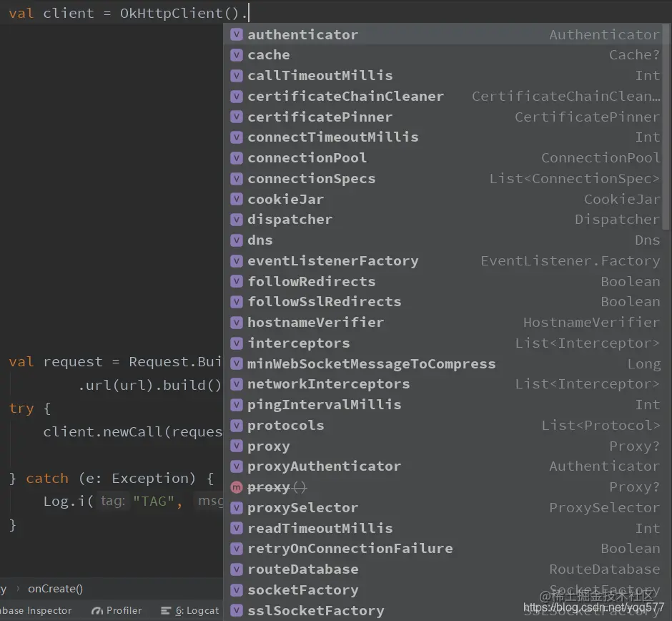Pick hostnameVerifier from the popup

(443, 323)
